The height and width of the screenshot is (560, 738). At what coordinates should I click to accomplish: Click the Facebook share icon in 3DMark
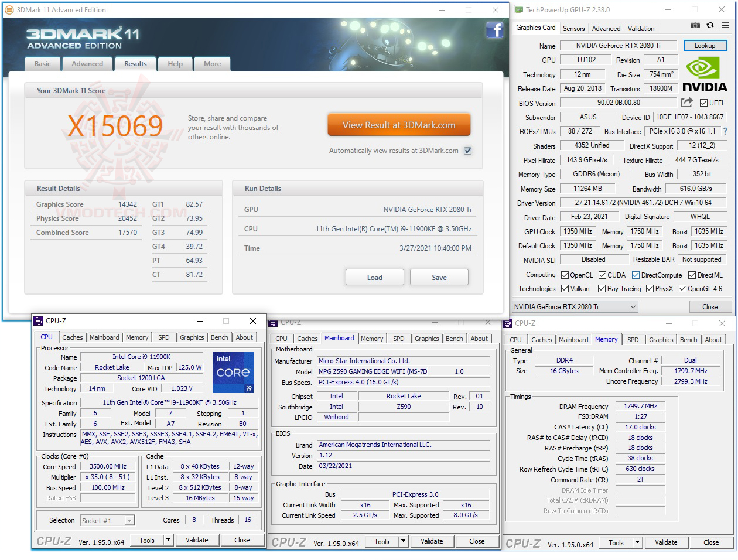tap(495, 30)
